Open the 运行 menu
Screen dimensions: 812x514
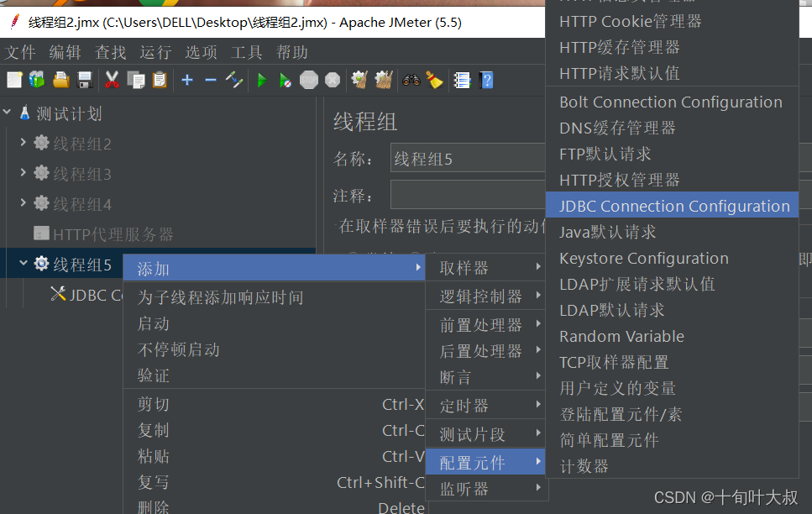coord(155,52)
